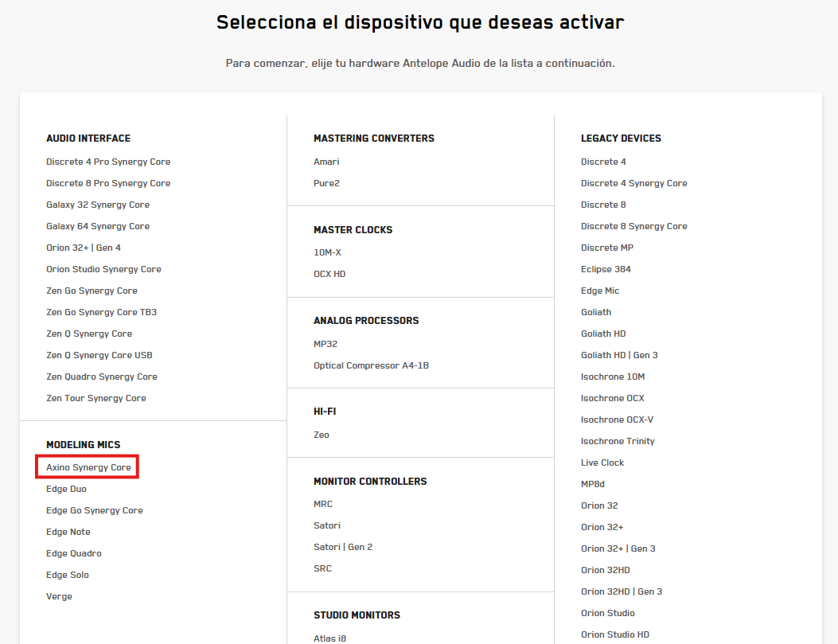The height and width of the screenshot is (644, 838).
Task: Choose Zen Go Synergy Core TB3
Action: pos(102,312)
